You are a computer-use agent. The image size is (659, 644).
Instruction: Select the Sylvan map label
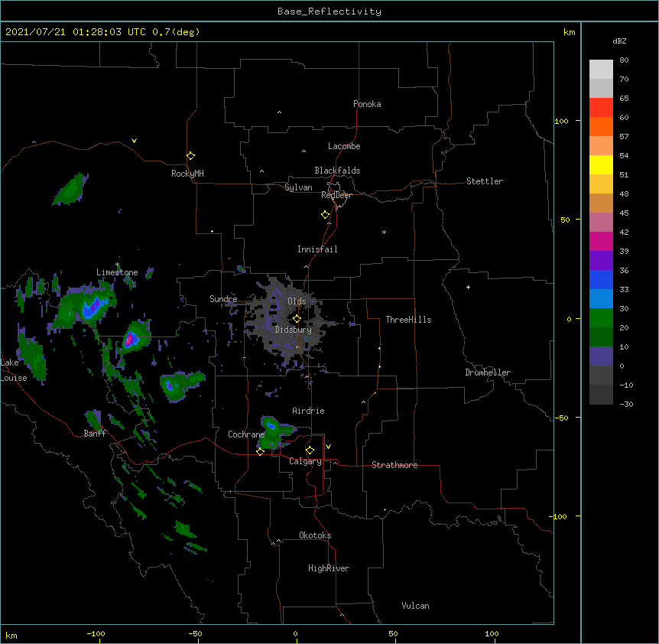[298, 187]
